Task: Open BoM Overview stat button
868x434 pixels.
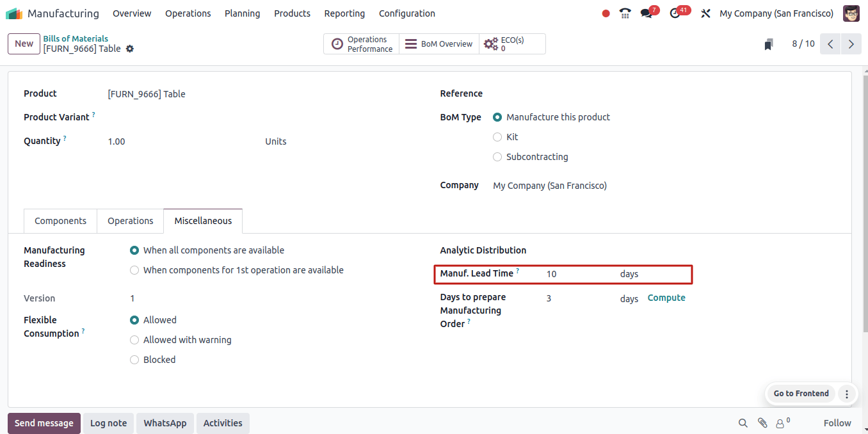Action: [439, 44]
